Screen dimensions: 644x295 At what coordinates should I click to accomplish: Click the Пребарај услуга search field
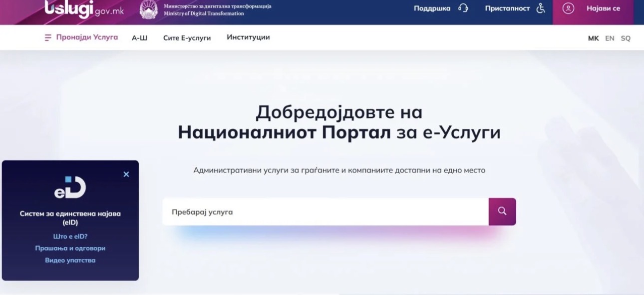coord(324,212)
